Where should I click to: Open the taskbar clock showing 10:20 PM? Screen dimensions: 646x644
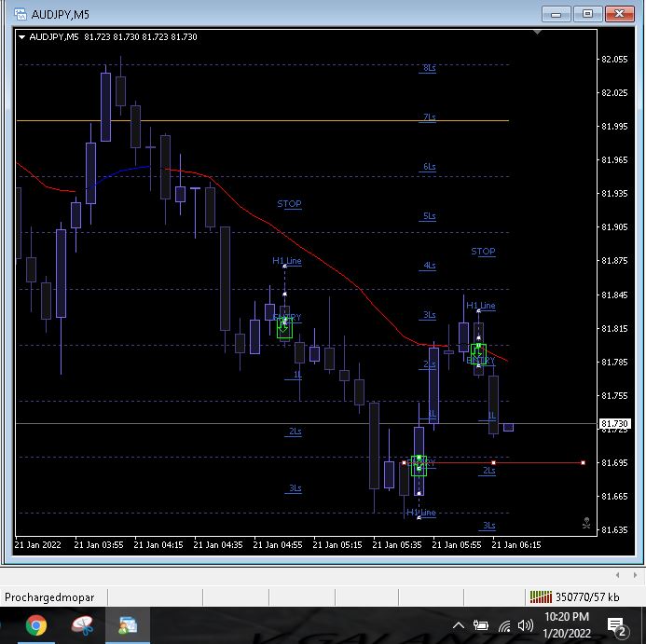click(567, 624)
